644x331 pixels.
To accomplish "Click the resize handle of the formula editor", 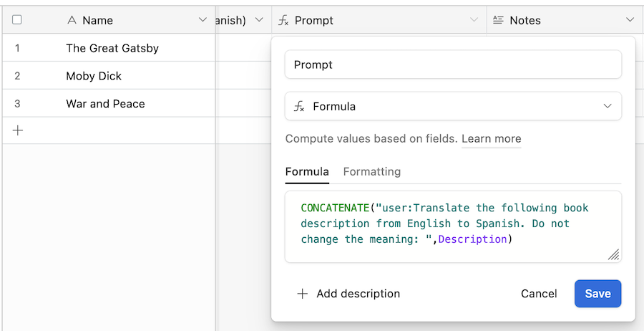I will click(614, 255).
